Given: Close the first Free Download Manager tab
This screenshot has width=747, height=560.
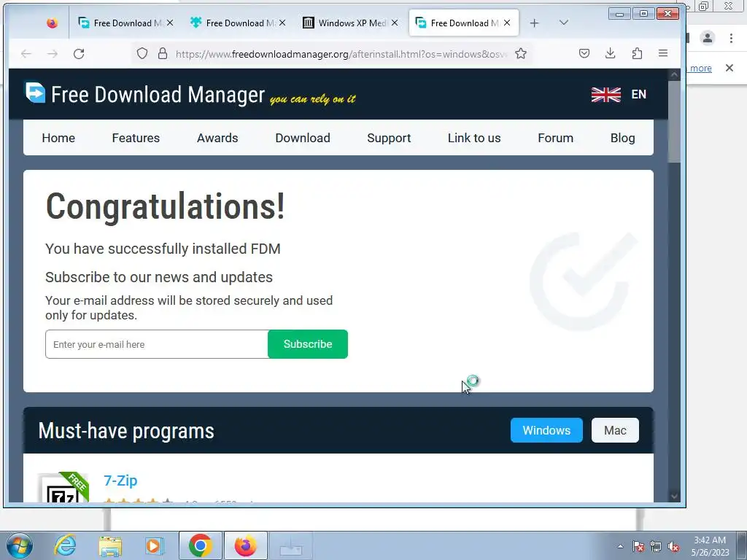Looking at the screenshot, I should tap(170, 23).
